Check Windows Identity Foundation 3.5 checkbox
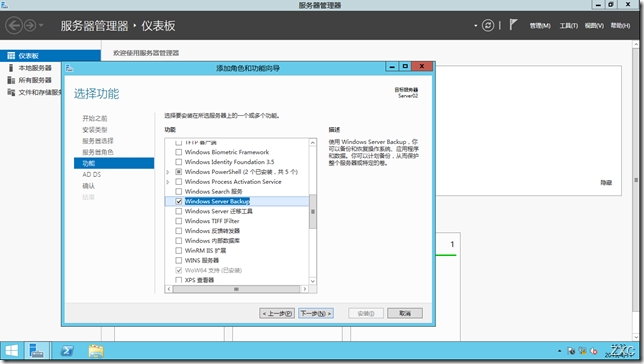Image resolution: width=644 pixels, height=364 pixels. click(x=178, y=162)
